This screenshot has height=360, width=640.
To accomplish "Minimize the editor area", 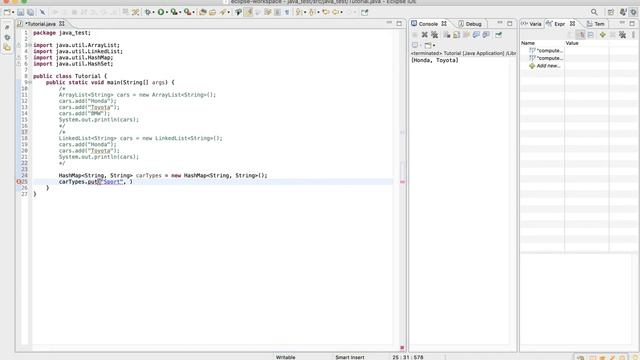I will 389,23.
